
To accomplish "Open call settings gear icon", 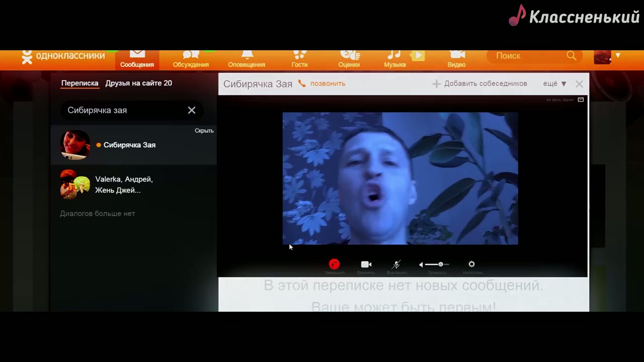I will pos(471,264).
